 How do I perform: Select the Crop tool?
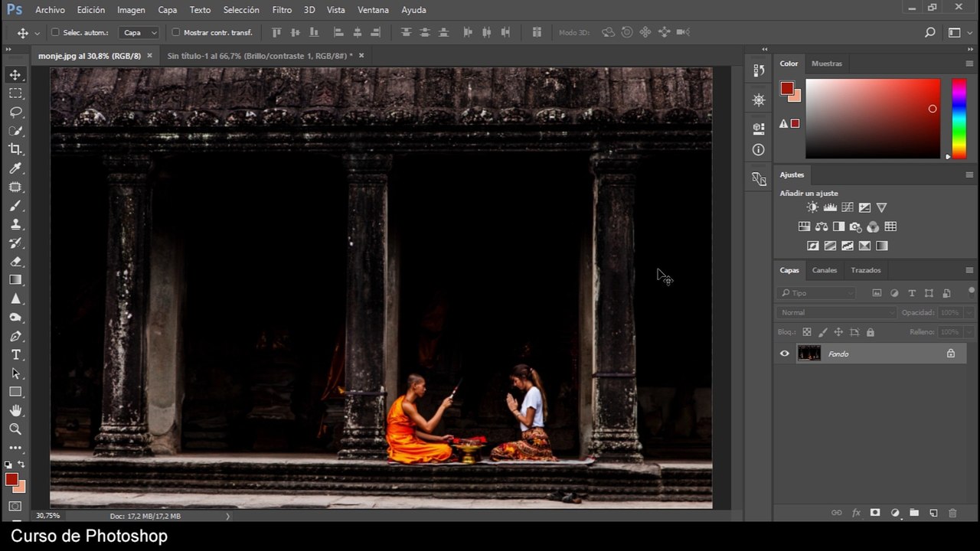(15, 149)
